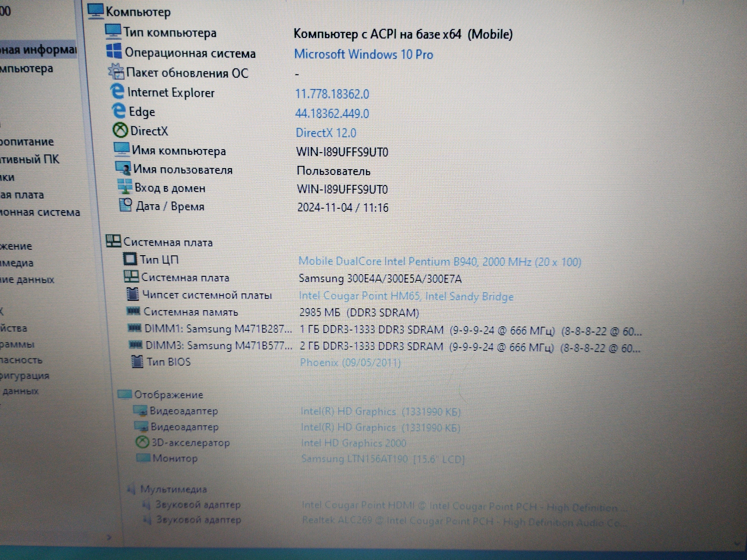Click the Internet Explorer icon
The width and height of the screenshot is (747, 560).
click(117, 91)
